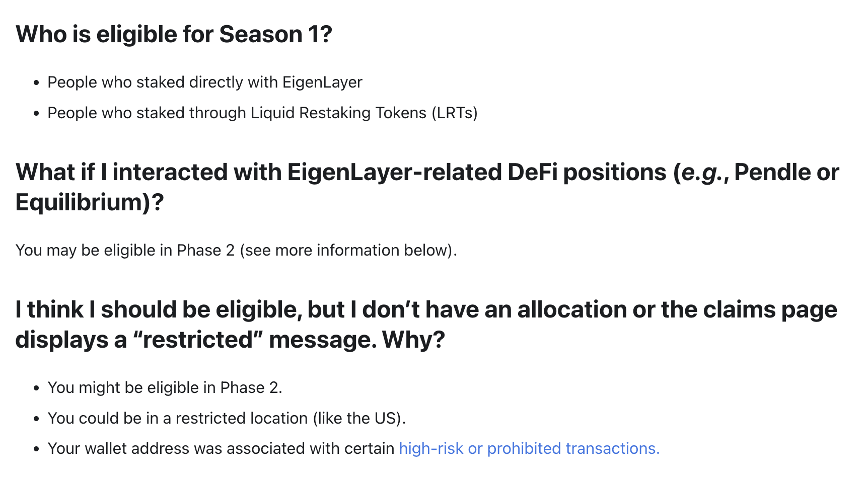868x480 pixels.
Task: Click the Liquid Restaking Tokens (LRTs) bullet
Action: (262, 113)
